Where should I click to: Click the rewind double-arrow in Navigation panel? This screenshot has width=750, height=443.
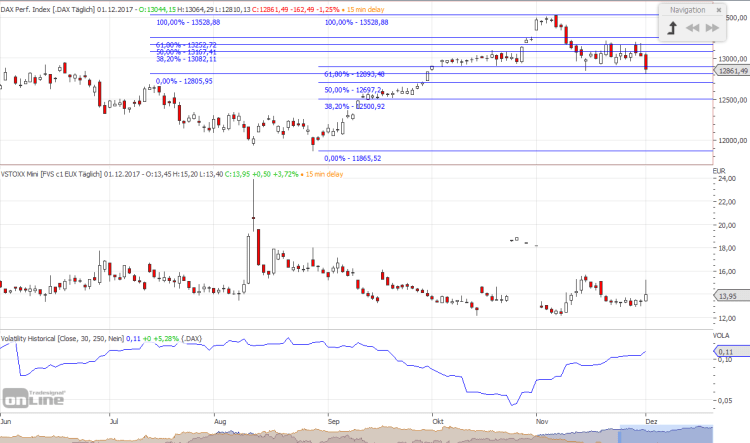tap(695, 28)
